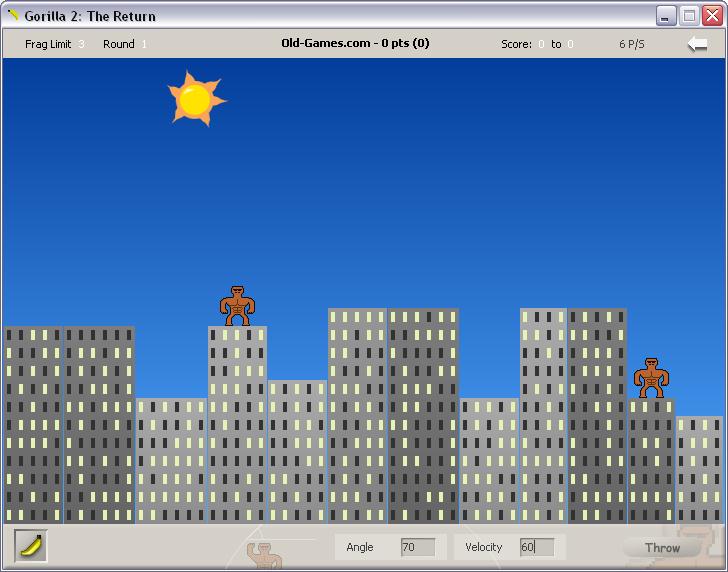Viewport: 728px width, 572px height.
Task: Click the gorilla on the right building
Action: pos(651,377)
